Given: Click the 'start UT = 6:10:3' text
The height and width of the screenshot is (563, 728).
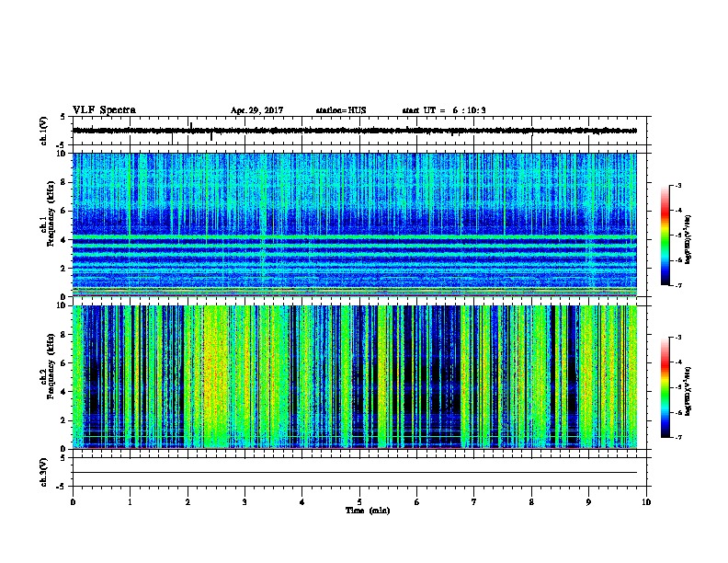Looking at the screenshot, I should pos(444,110).
